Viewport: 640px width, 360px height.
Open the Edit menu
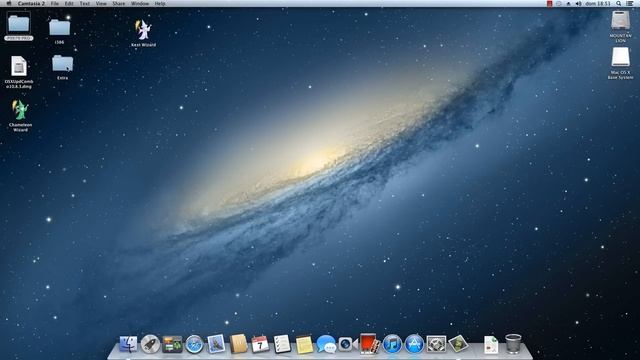click(x=69, y=3)
